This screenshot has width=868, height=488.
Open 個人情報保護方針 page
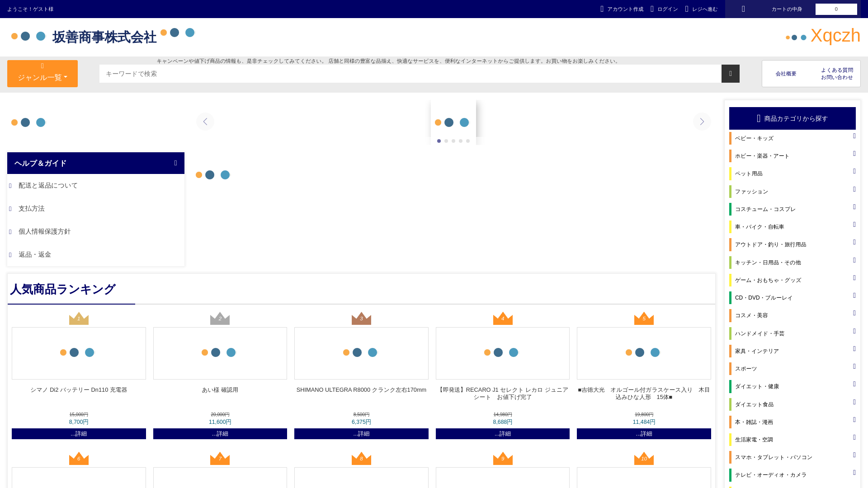coord(44,231)
